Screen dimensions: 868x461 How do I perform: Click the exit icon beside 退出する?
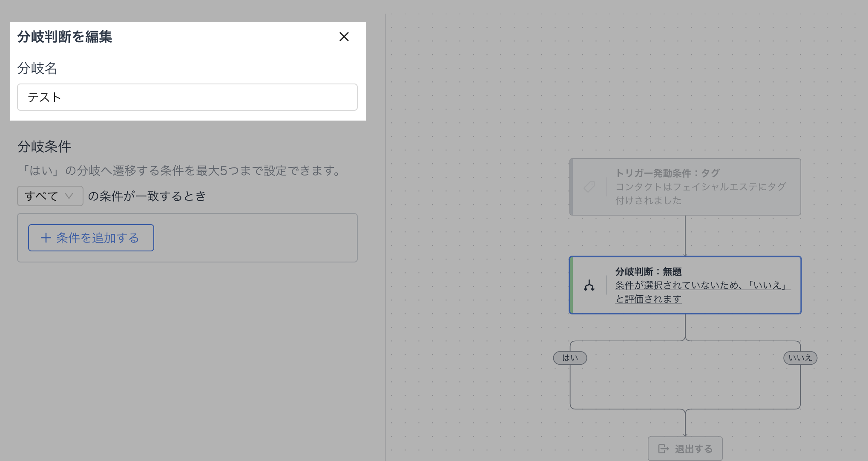pos(663,449)
